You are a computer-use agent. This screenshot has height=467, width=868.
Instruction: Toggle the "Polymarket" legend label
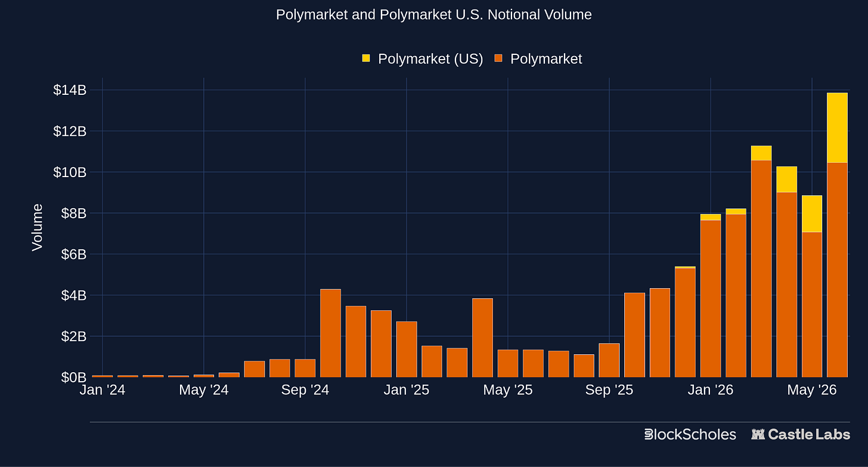(x=546, y=59)
